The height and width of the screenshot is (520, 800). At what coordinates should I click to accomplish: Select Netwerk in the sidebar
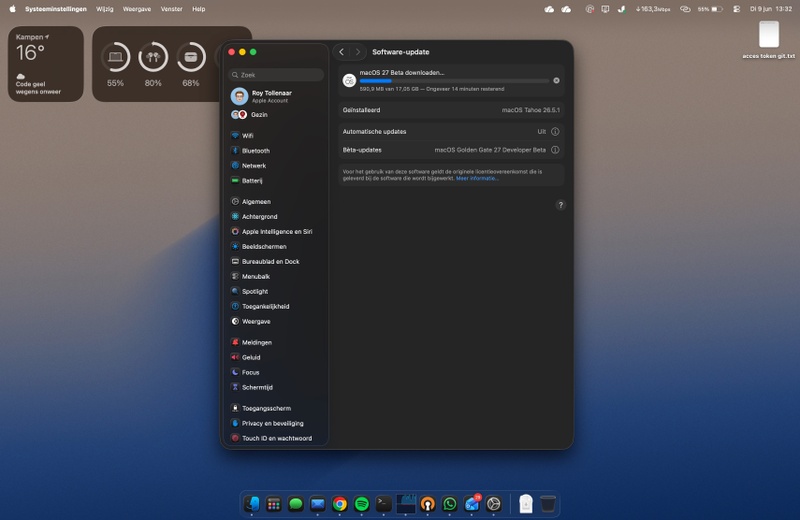276,165
